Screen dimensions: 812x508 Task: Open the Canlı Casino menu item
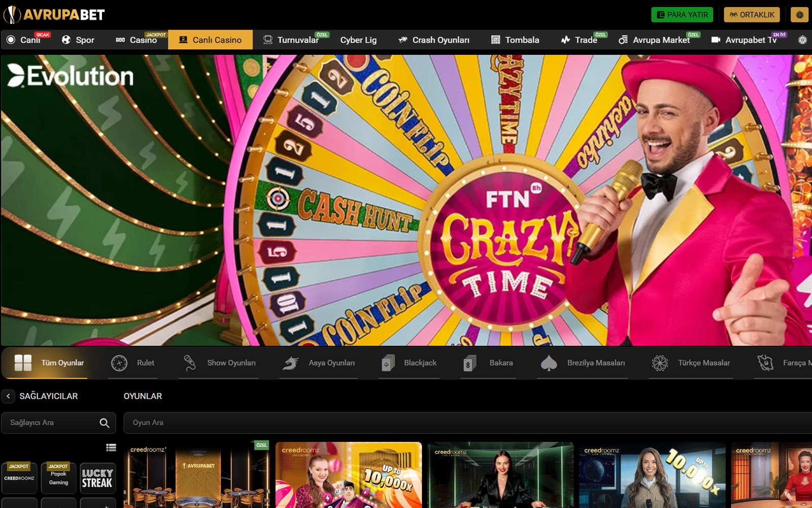[x=210, y=40]
